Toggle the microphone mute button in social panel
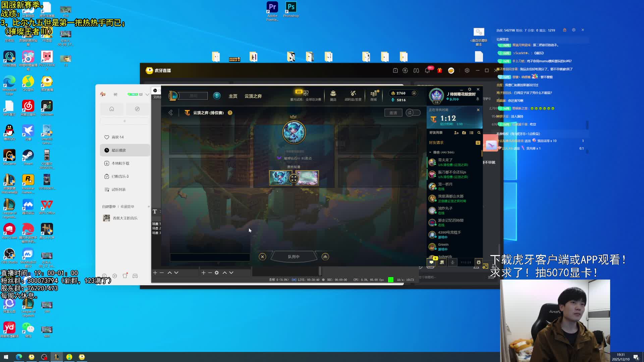 pyautogui.click(x=452, y=262)
